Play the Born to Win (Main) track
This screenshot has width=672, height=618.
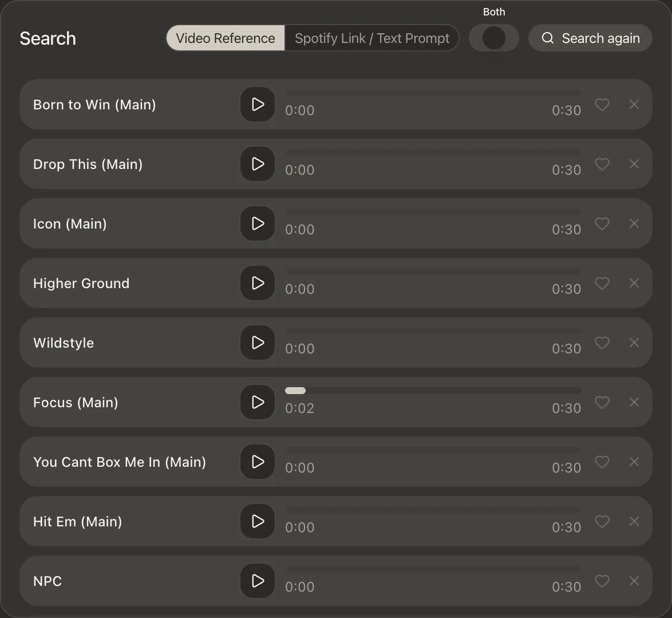(x=258, y=104)
